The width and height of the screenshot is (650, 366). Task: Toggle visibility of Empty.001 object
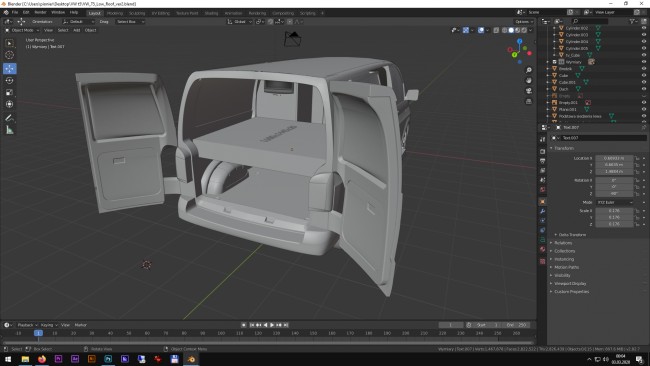coord(644,102)
